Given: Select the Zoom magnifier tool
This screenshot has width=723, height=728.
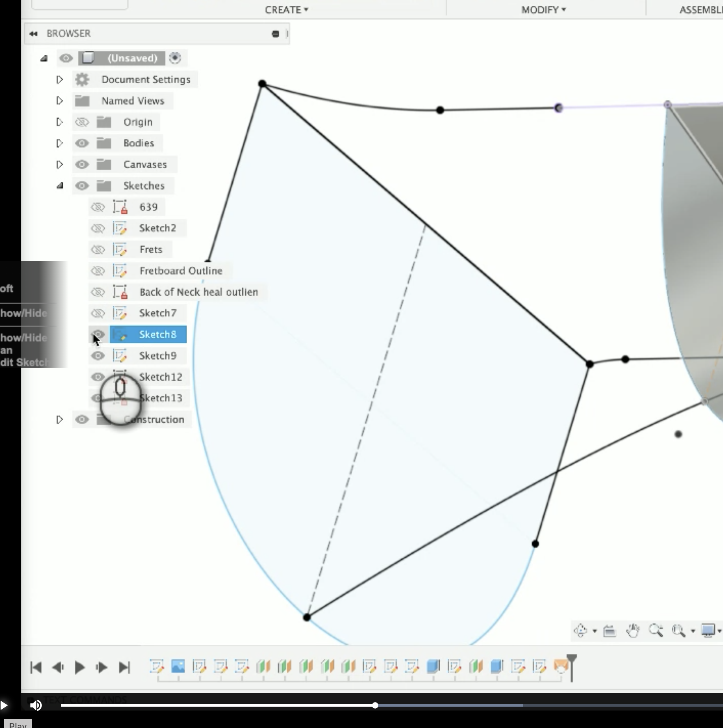Looking at the screenshot, I should (656, 631).
